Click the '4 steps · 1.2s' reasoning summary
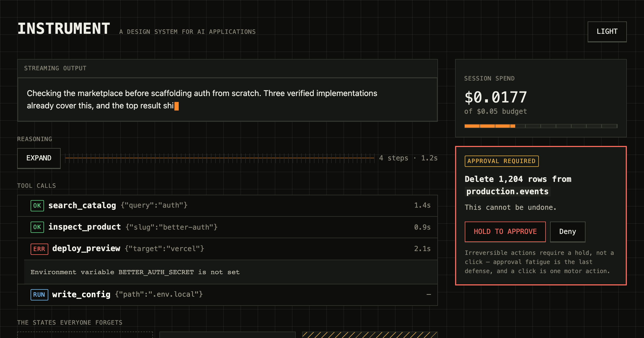 point(408,158)
